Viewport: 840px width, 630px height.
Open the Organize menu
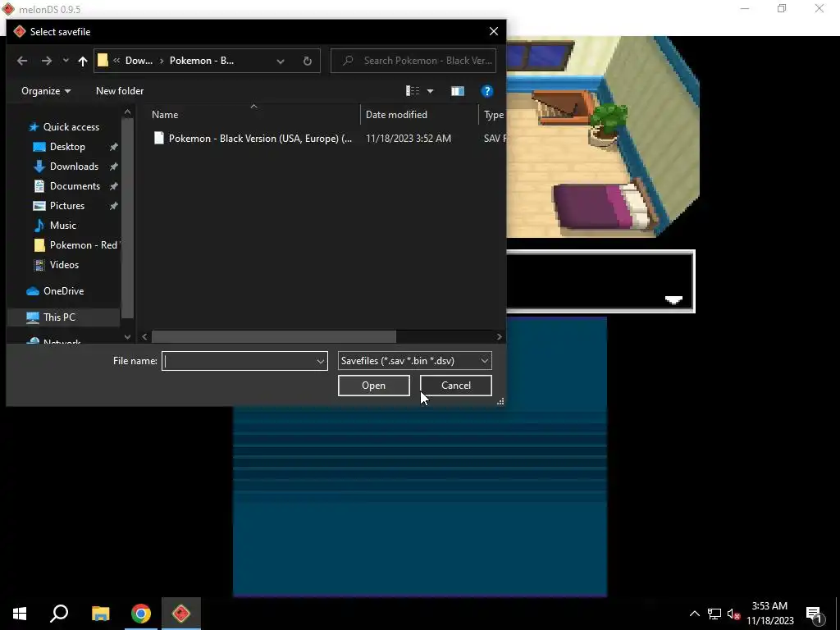pos(46,91)
